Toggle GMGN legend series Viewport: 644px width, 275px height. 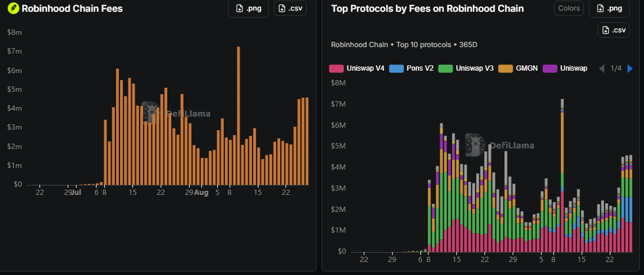point(518,68)
